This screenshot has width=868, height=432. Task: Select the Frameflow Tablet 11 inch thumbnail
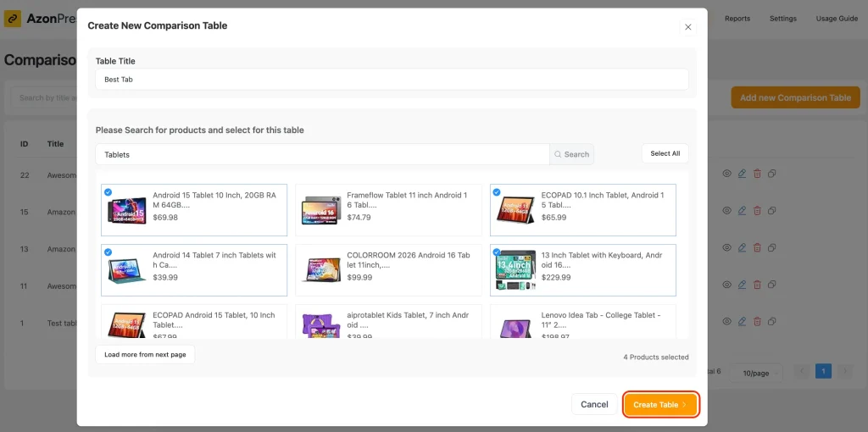321,210
